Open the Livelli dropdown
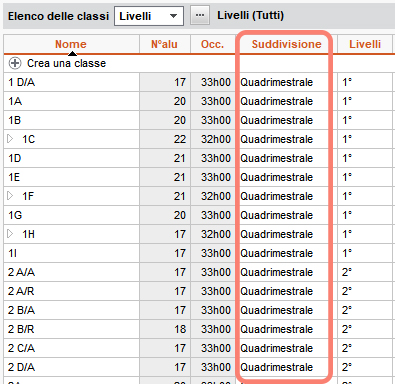The width and height of the screenshot is (395, 384). 149,16
